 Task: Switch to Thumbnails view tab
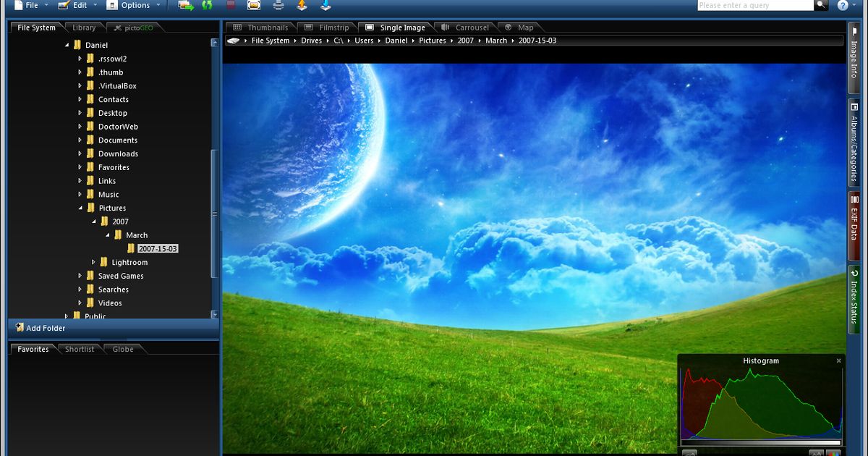click(260, 28)
